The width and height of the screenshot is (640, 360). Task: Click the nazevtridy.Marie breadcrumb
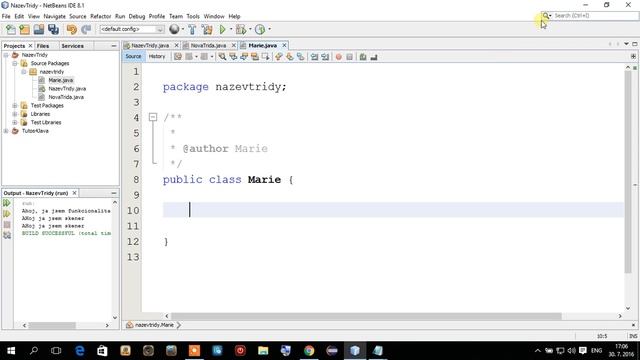click(x=154, y=325)
